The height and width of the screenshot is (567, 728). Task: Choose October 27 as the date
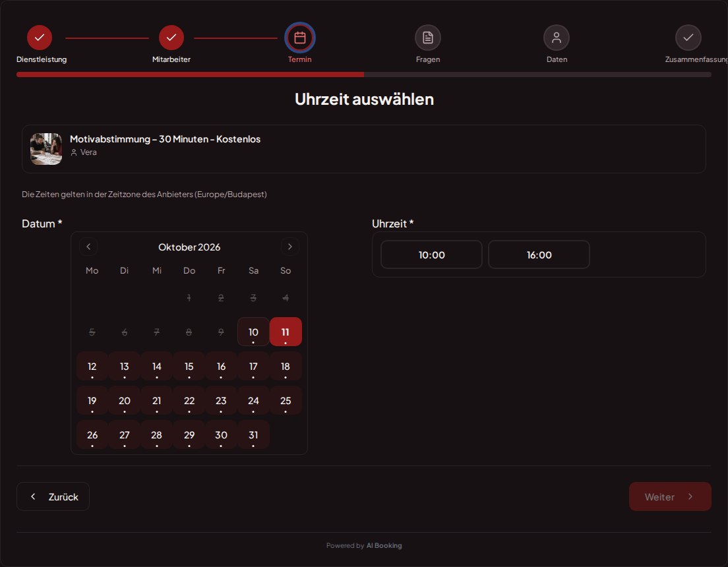[x=125, y=435]
